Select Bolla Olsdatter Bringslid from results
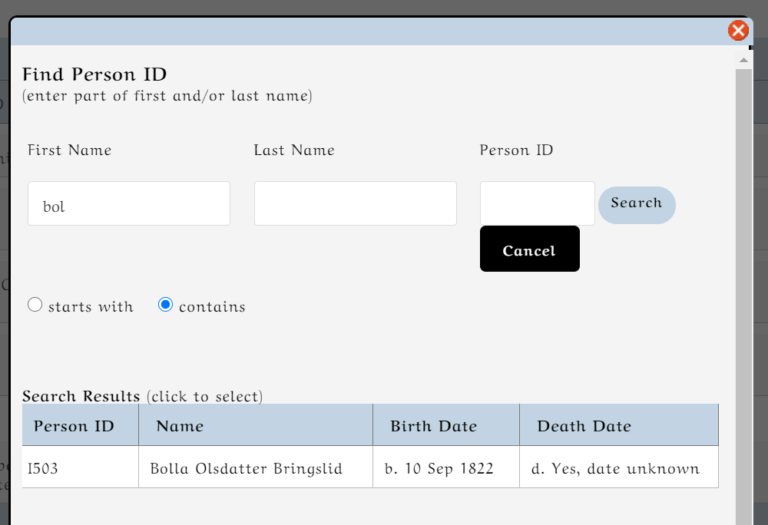The image size is (768, 525). (246, 468)
